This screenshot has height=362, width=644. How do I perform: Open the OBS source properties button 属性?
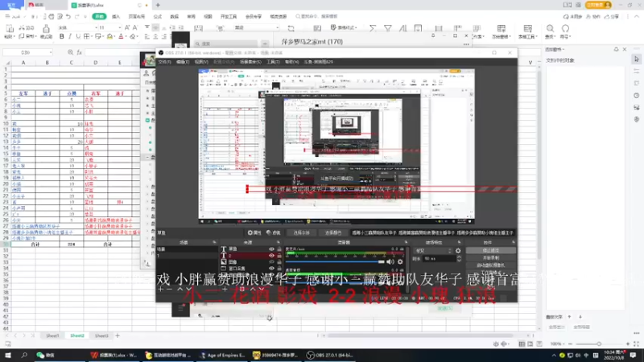pyautogui.click(x=254, y=232)
